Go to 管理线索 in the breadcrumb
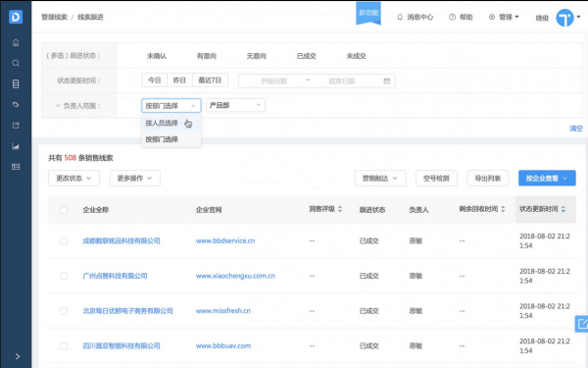Viewport: 588px width, 368px height. (x=54, y=17)
